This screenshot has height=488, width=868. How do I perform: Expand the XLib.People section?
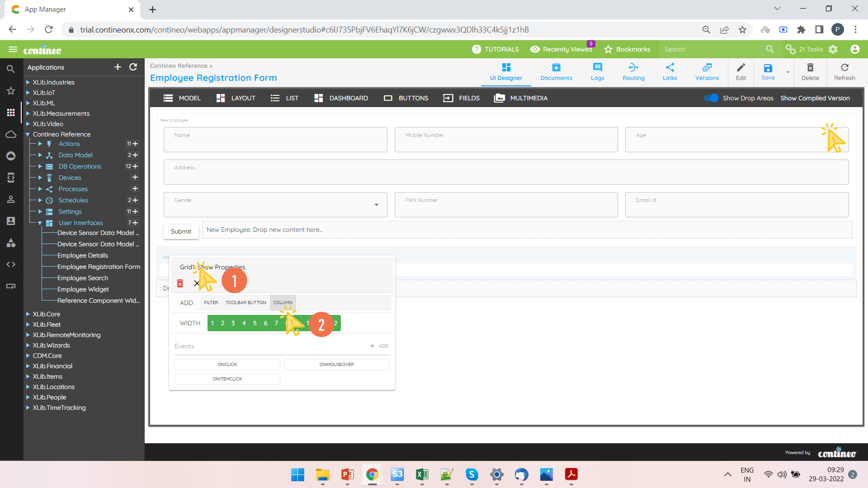(x=28, y=397)
